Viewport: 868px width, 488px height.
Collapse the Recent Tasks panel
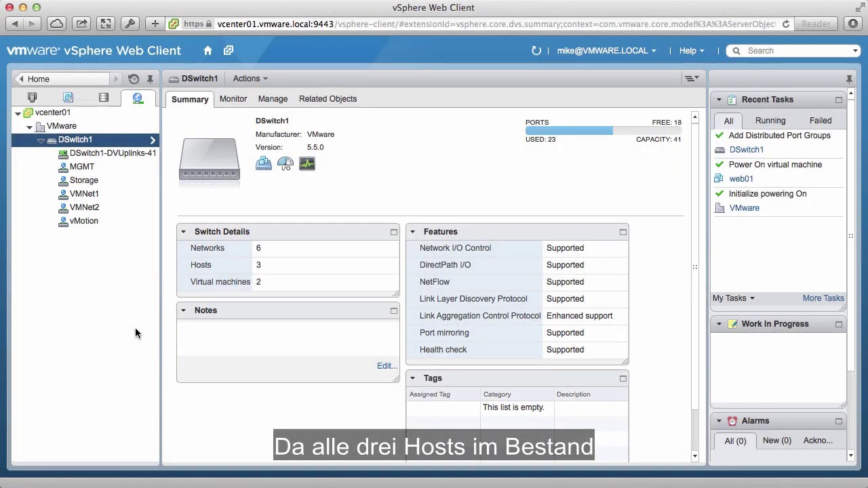pyautogui.click(x=719, y=100)
